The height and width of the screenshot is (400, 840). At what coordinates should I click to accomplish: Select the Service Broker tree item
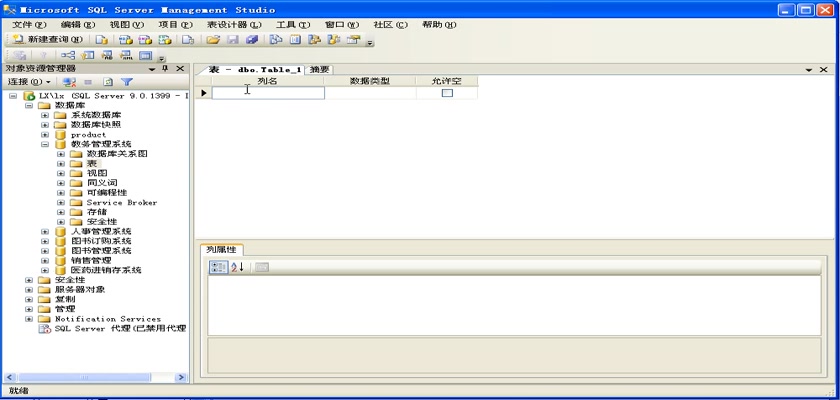pyautogui.click(x=122, y=202)
